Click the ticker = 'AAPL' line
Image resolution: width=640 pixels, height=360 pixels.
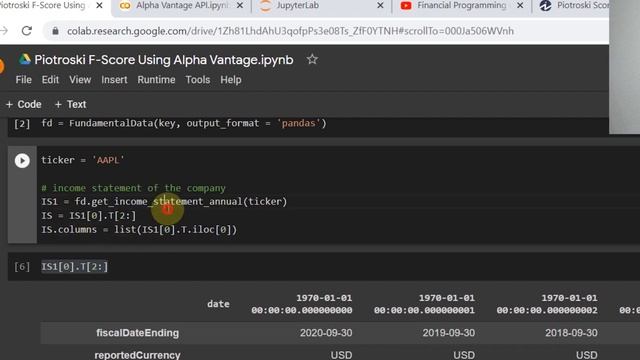[x=82, y=160]
